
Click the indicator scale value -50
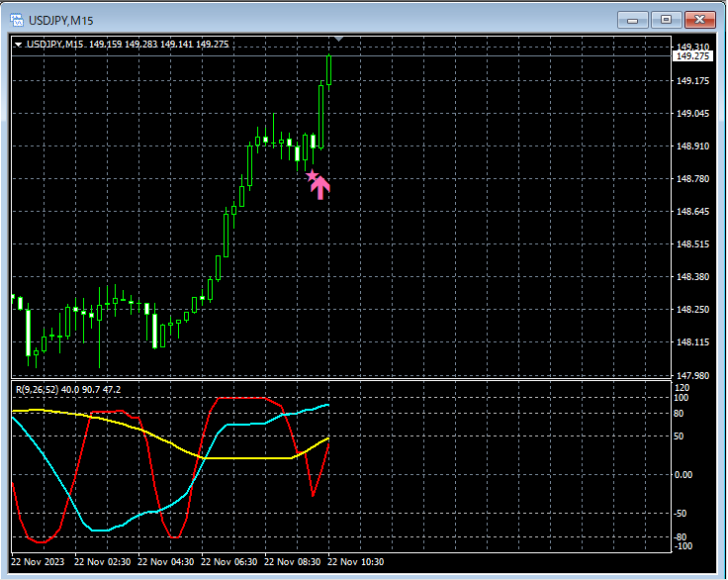pos(681,513)
